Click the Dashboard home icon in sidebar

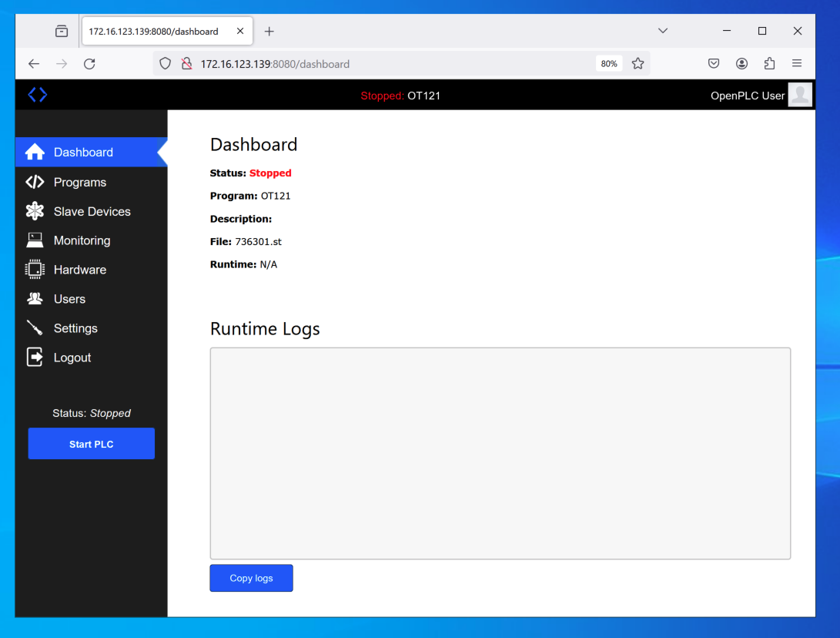[35, 153]
